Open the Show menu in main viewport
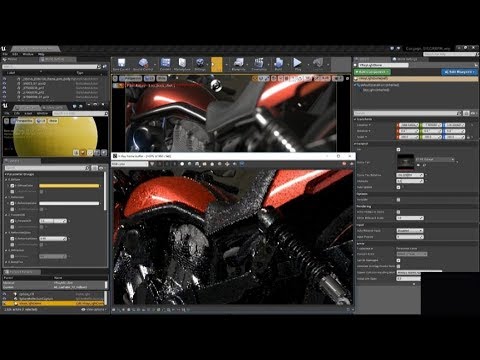This screenshot has width=480, height=360. tap(161, 78)
